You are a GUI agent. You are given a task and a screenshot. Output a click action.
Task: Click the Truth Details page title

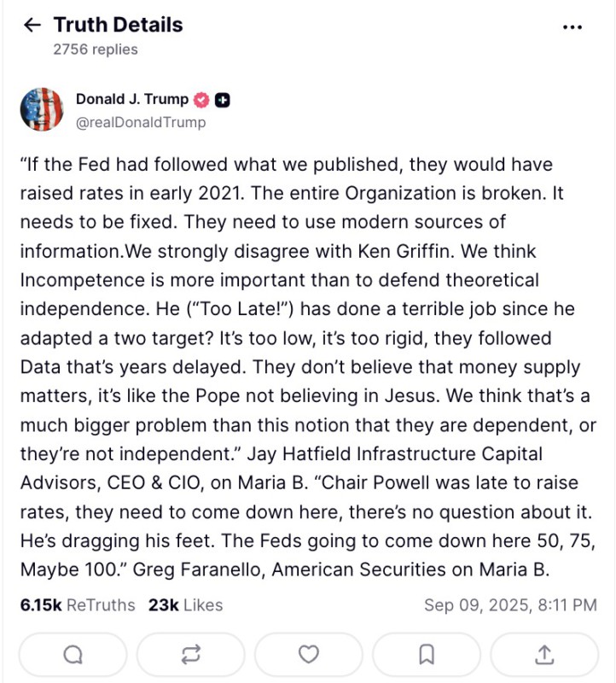pos(118,25)
